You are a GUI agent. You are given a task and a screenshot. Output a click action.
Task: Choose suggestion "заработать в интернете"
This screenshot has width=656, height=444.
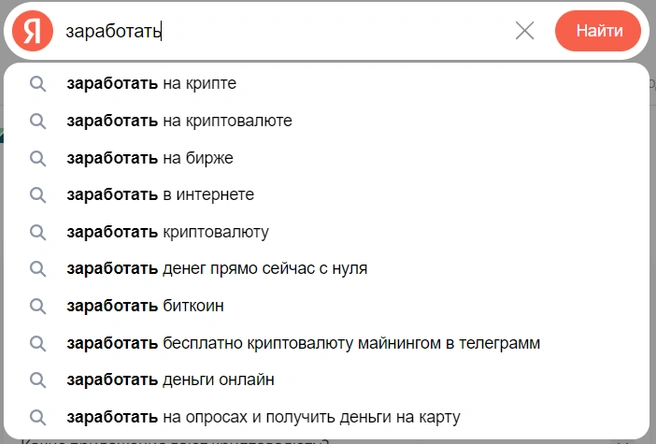click(326, 195)
